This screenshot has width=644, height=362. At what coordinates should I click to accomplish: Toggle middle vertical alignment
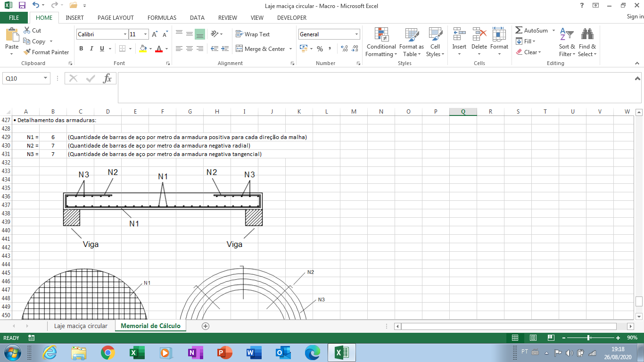190,34
